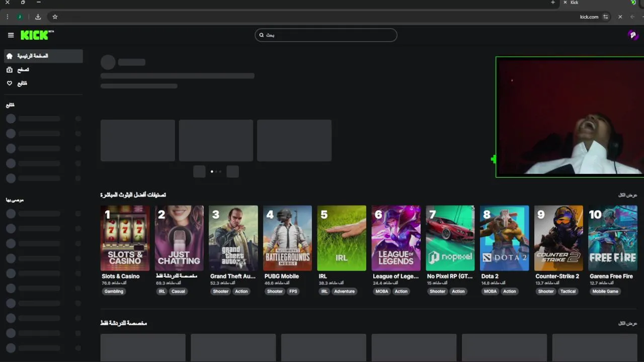Screen dimensions: 644x362
Task: Click the Slots & Casino title link
Action: 121,276
